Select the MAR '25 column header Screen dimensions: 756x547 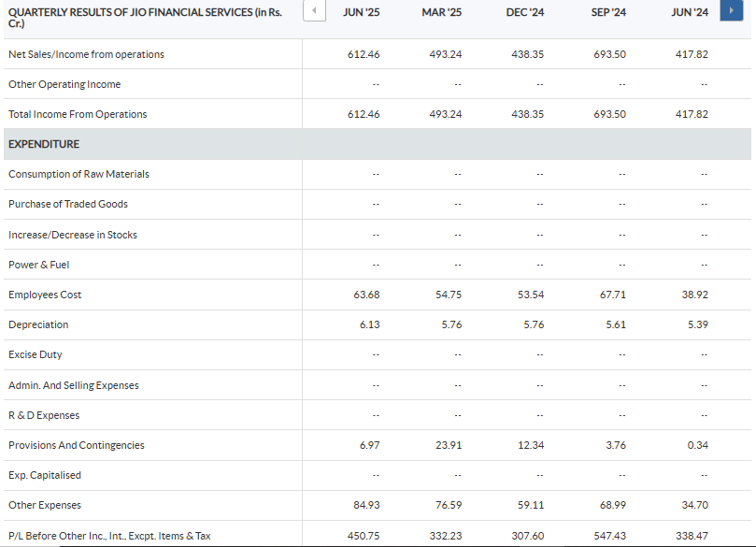441,12
